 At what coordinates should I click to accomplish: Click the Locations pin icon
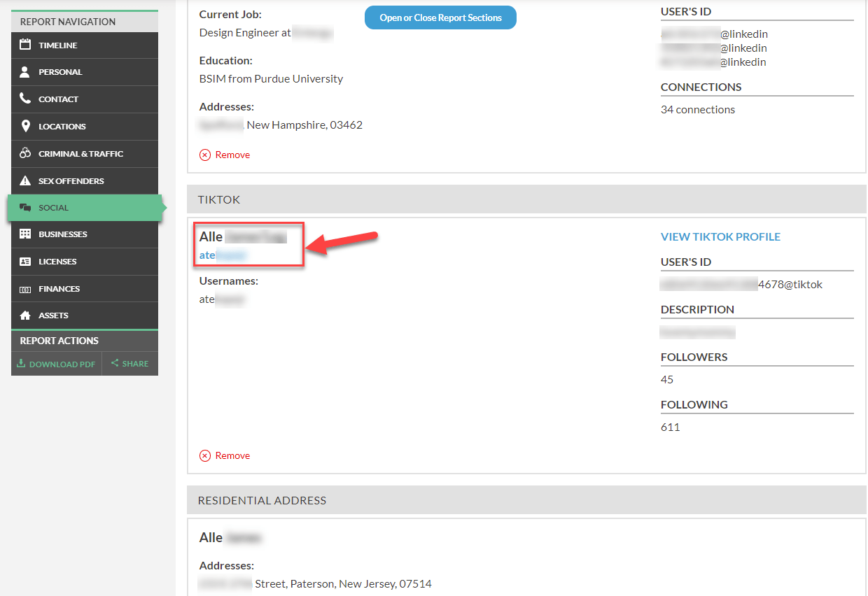(x=25, y=126)
